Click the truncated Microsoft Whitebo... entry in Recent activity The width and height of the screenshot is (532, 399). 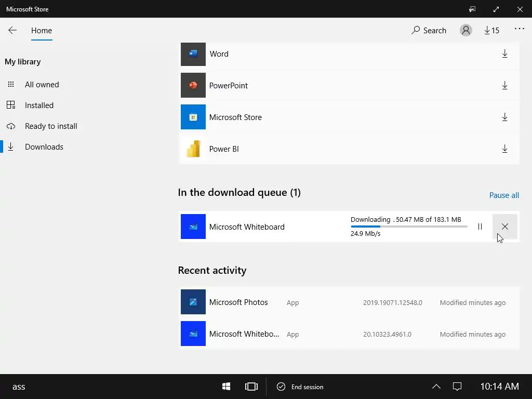point(244,334)
